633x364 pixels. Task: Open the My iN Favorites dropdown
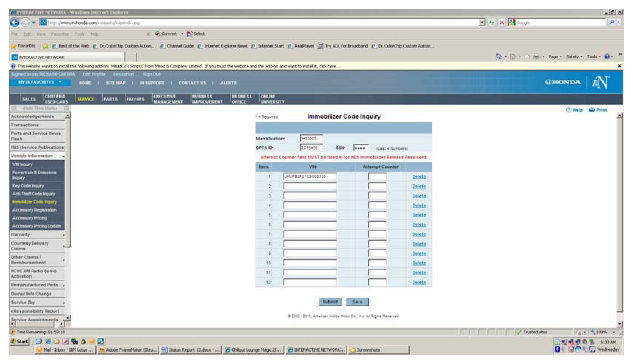(40, 82)
